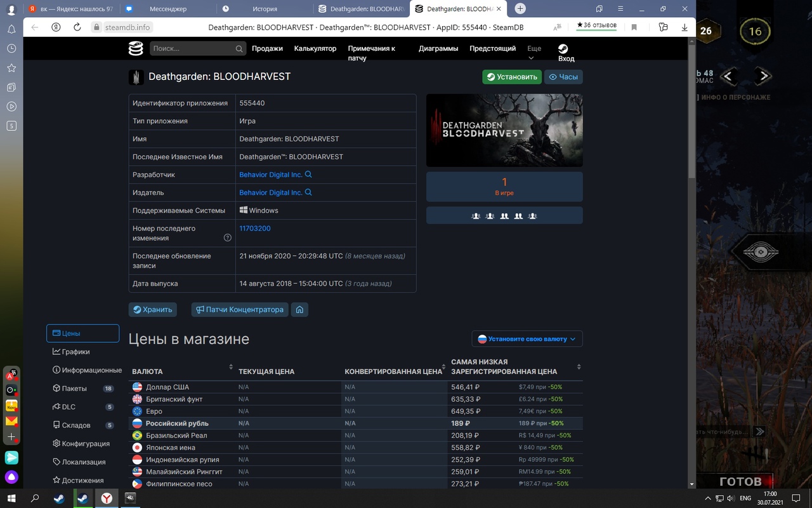Image resolution: width=812 pixels, height=508 pixels.
Task: Open a new browser tab with the plus button
Action: [520, 8]
